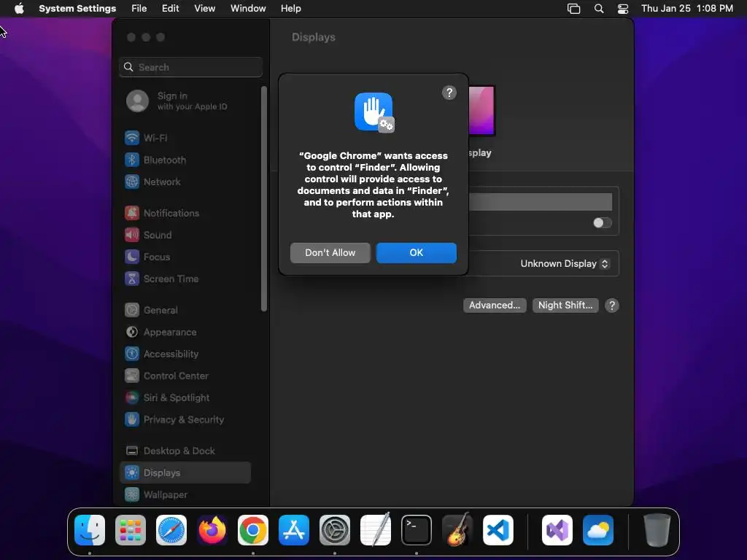The height and width of the screenshot is (560, 747).
Task: Click the dialog help question mark
Action: click(449, 93)
